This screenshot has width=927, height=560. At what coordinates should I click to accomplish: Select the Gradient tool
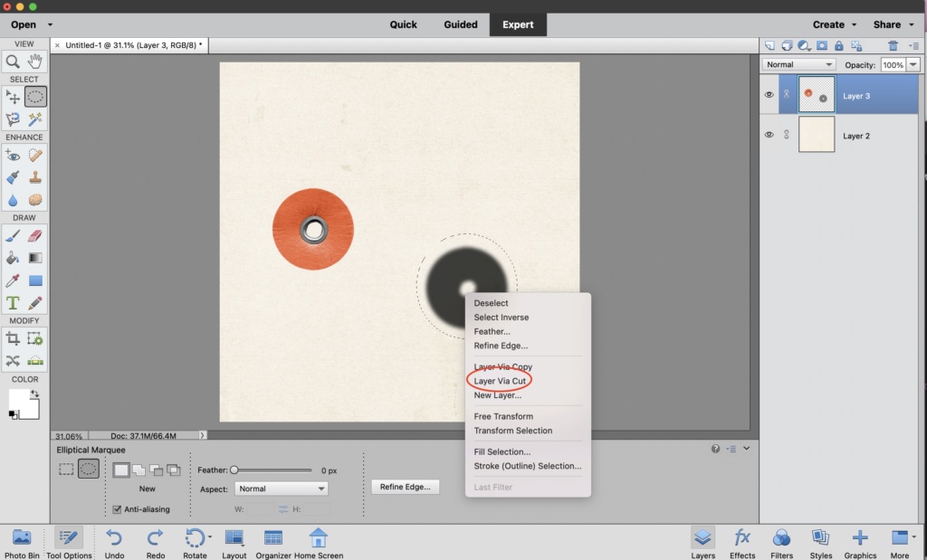point(35,258)
